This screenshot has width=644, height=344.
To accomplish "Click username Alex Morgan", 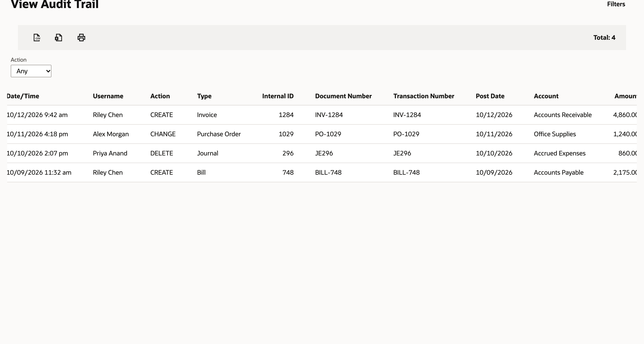I will click(111, 134).
